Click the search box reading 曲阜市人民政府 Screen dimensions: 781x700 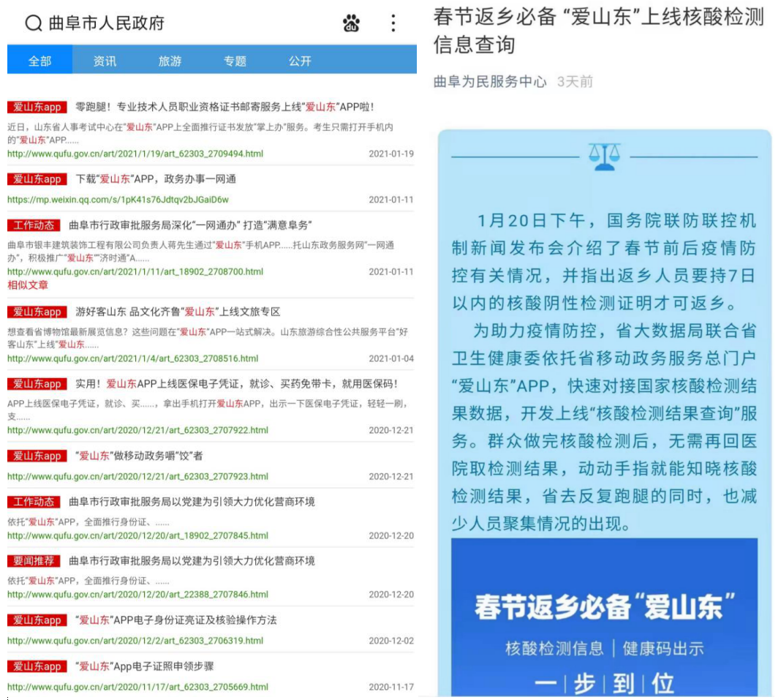(x=106, y=23)
